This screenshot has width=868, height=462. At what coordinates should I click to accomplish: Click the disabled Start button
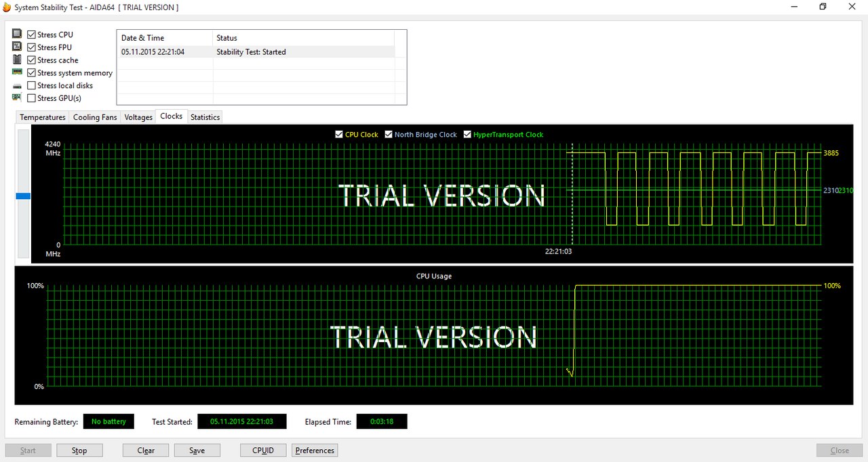click(x=28, y=450)
